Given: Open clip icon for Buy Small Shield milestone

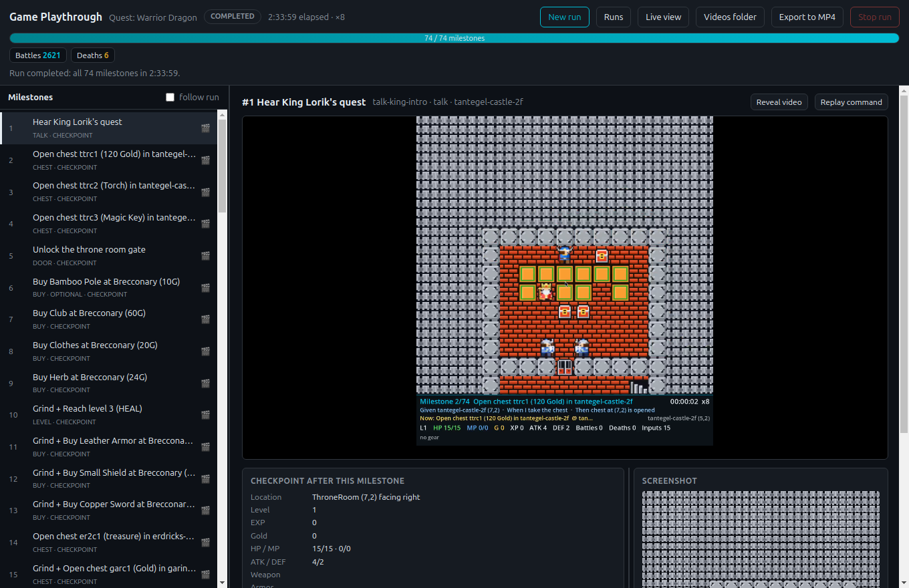Looking at the screenshot, I should point(205,479).
